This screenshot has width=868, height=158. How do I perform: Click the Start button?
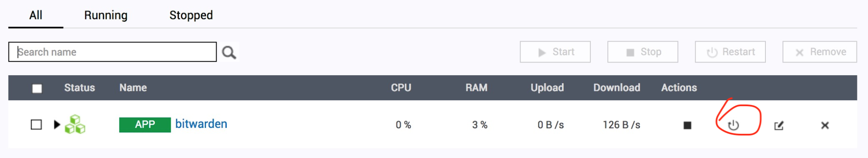pyautogui.click(x=555, y=52)
